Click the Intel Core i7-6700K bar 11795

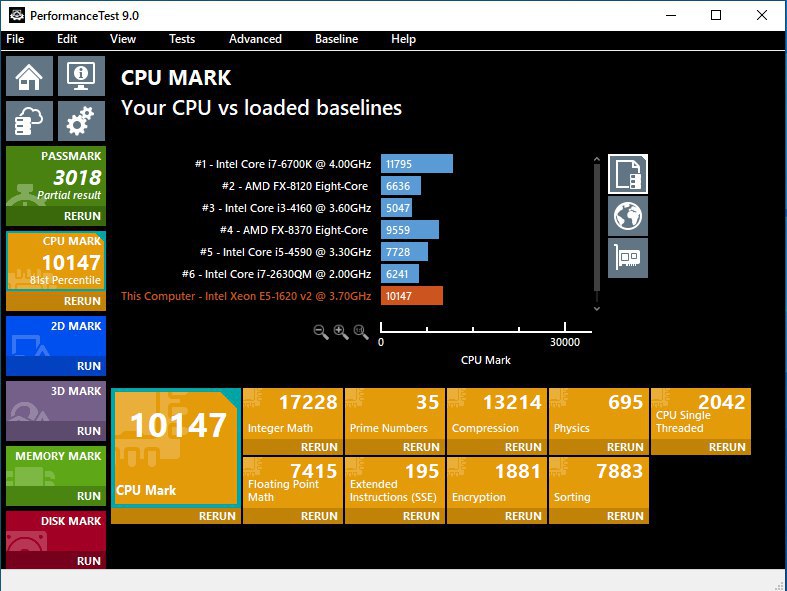click(417, 164)
